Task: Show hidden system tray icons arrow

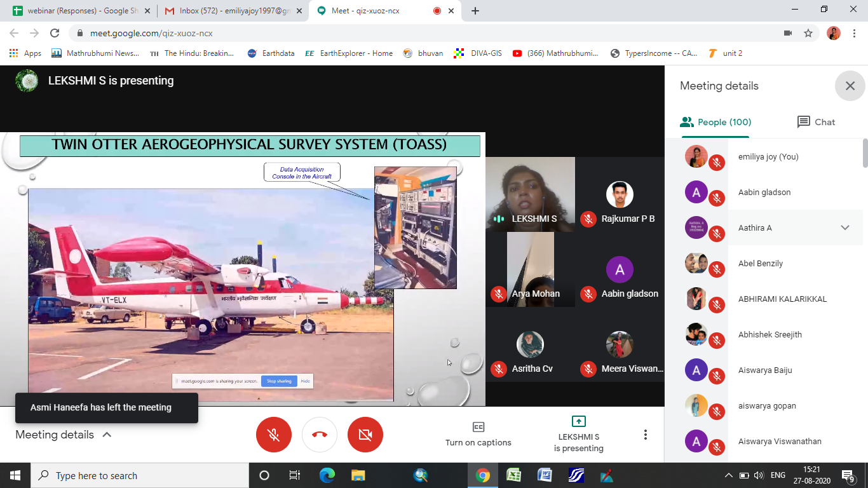Action: pyautogui.click(x=728, y=475)
